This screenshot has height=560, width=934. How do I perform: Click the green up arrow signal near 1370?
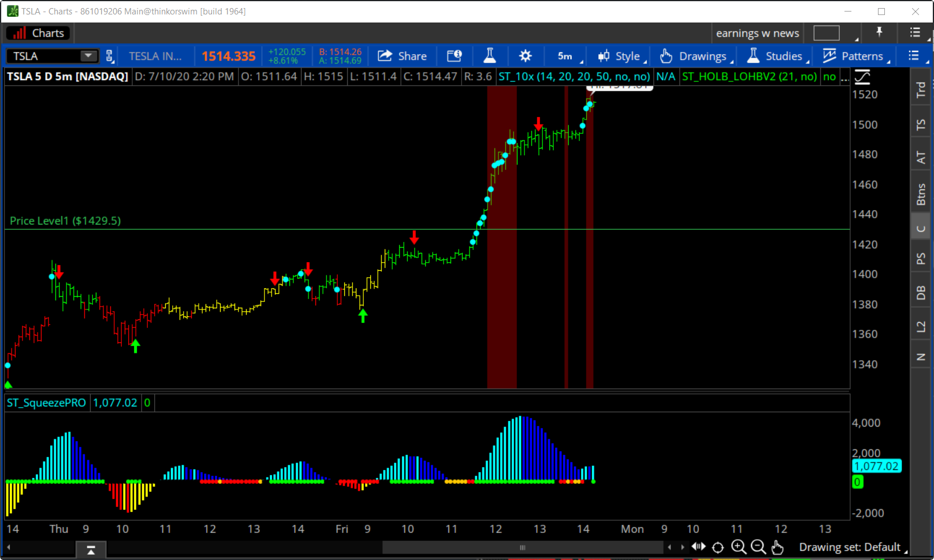(135, 346)
